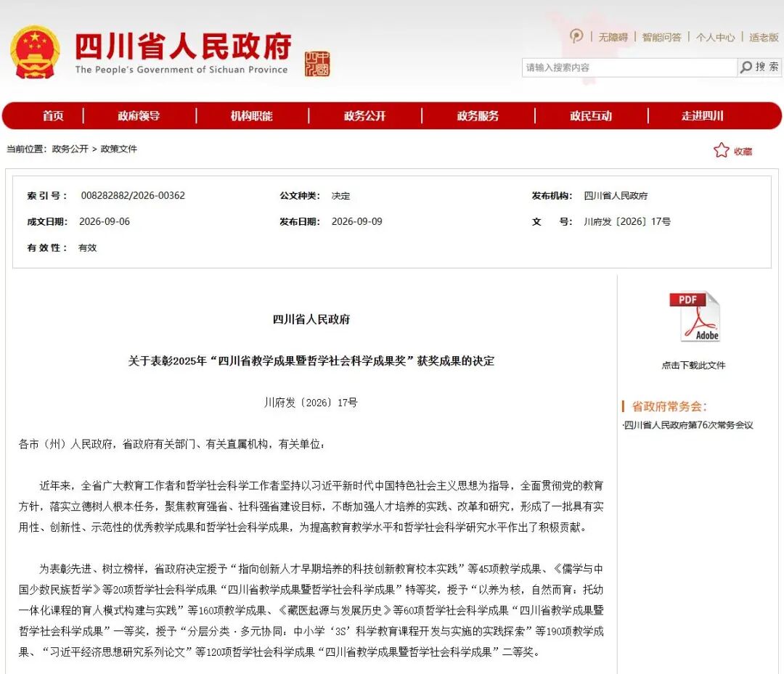The image size is (784, 674).
Task: Click the English subtitle The People's Government of Sichuan Province
Action: pos(181,70)
